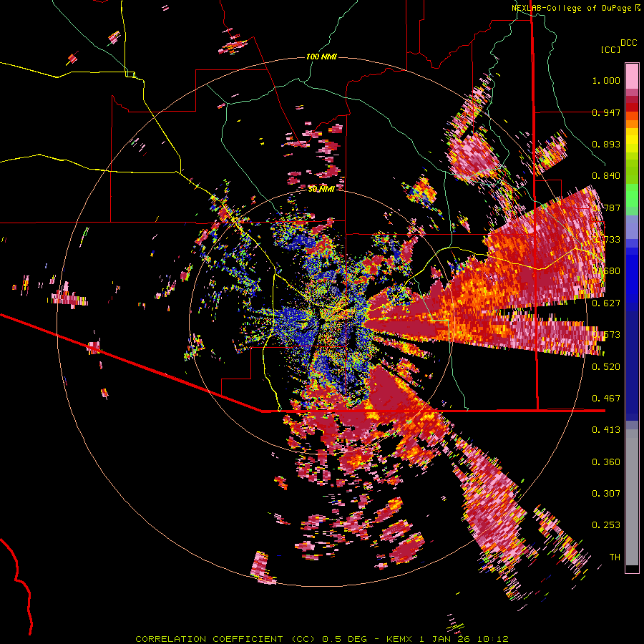The width and height of the screenshot is (644, 644).
Task: Click the 1.000 legend value
Action: (x=606, y=80)
